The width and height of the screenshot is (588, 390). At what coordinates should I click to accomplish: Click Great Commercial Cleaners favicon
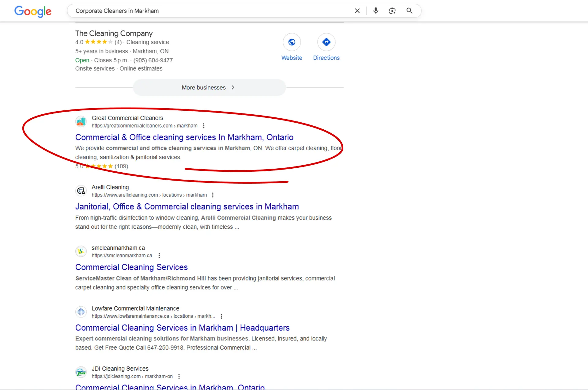point(81,121)
